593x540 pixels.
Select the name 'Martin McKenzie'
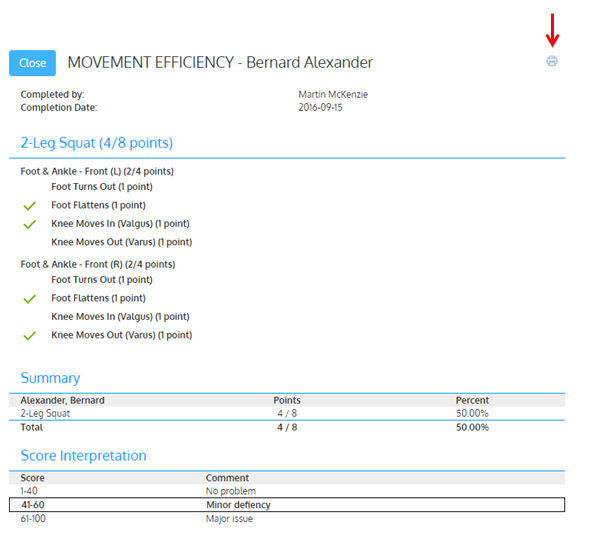click(333, 94)
